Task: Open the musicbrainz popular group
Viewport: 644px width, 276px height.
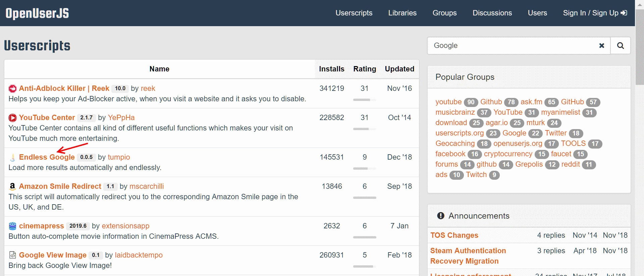Action: point(455,112)
